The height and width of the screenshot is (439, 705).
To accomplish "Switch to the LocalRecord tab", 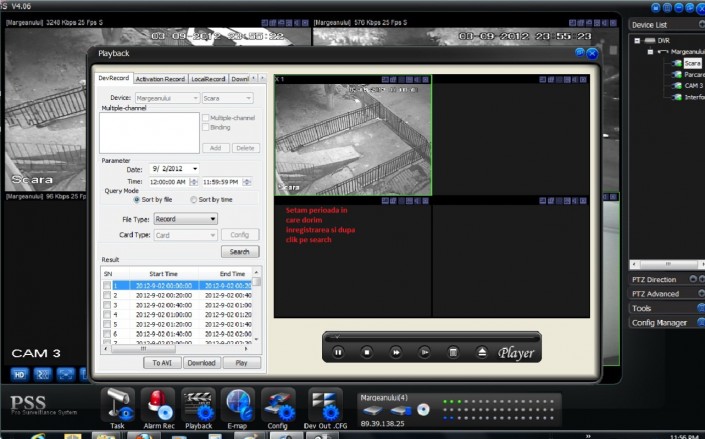I will [208, 78].
